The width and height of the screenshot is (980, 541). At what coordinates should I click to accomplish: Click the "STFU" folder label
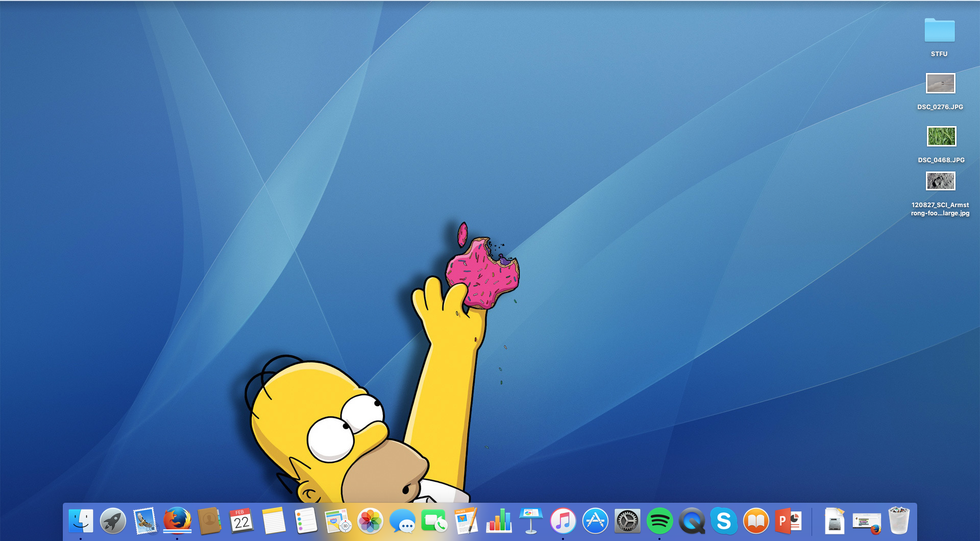939,54
